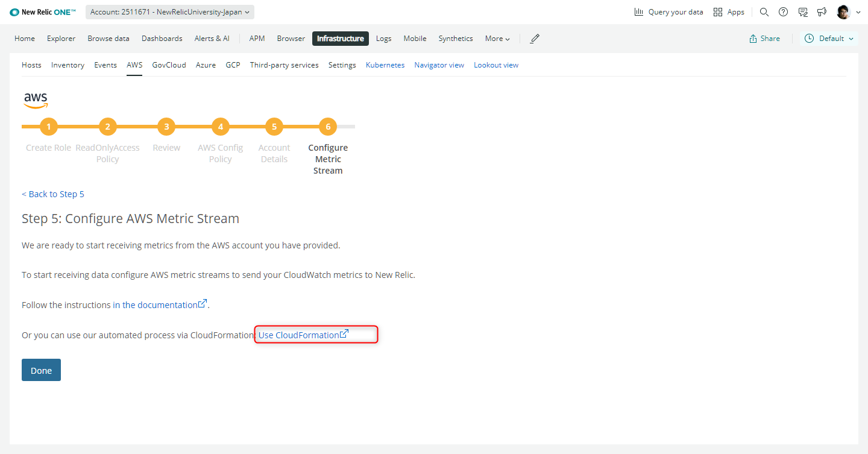This screenshot has height=454, width=868.
Task: Open the Third-party services tab
Action: coord(285,65)
